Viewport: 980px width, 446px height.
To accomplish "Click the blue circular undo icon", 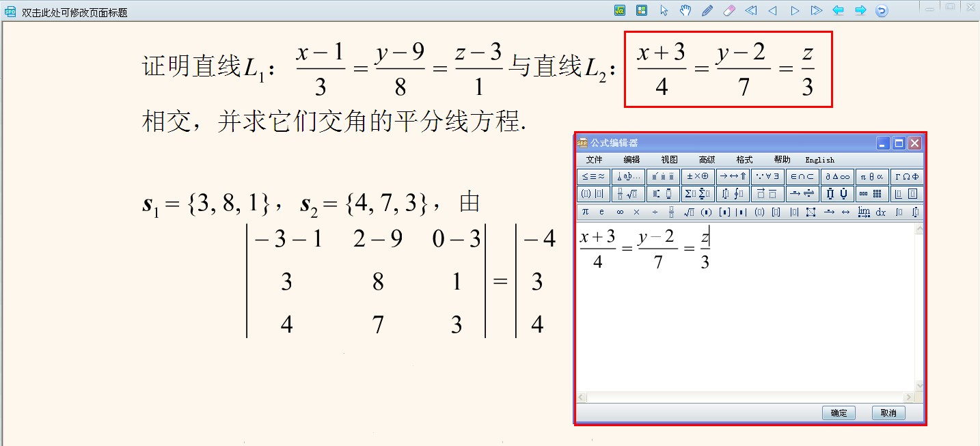I will [882, 10].
